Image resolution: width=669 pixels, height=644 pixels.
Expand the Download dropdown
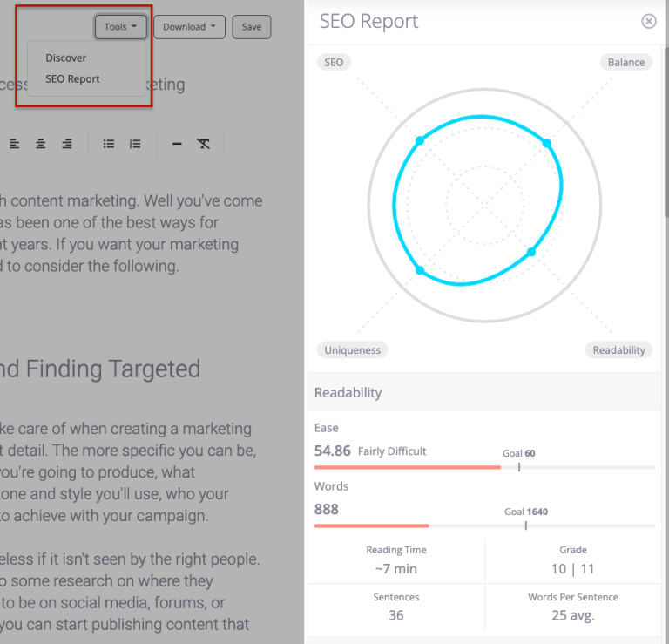coord(189,27)
